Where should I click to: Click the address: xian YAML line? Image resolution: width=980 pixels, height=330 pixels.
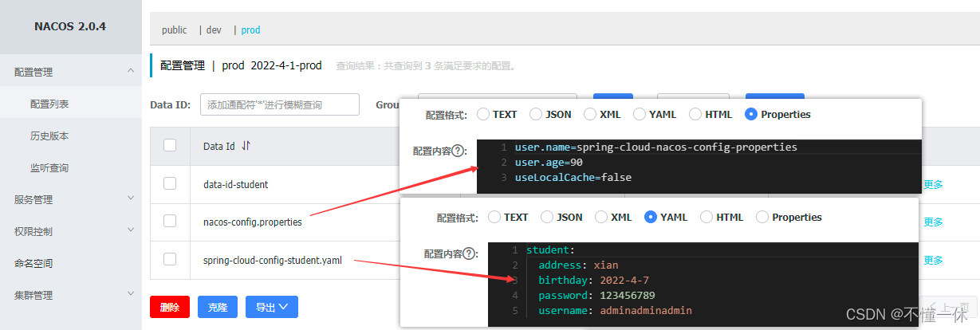(x=578, y=265)
